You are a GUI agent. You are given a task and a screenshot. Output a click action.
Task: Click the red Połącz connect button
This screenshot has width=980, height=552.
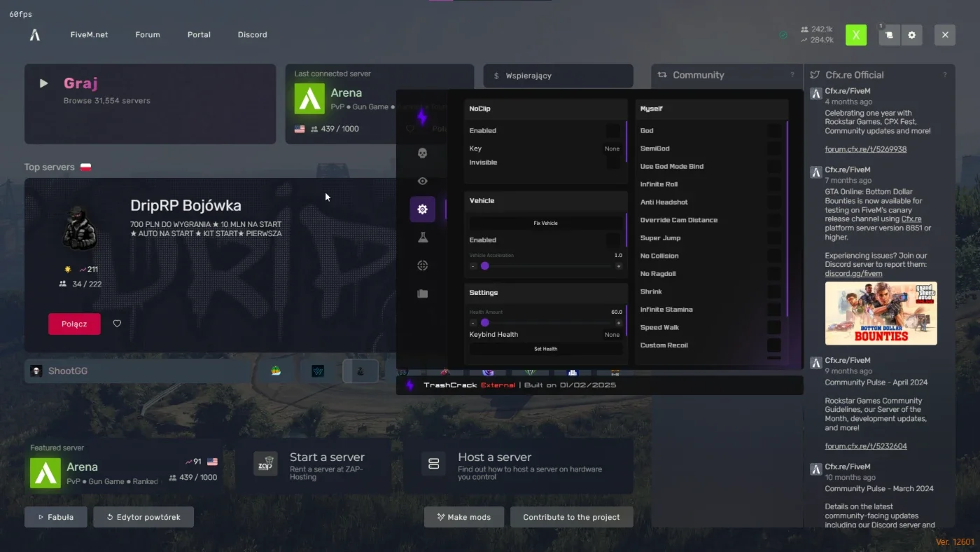click(74, 324)
